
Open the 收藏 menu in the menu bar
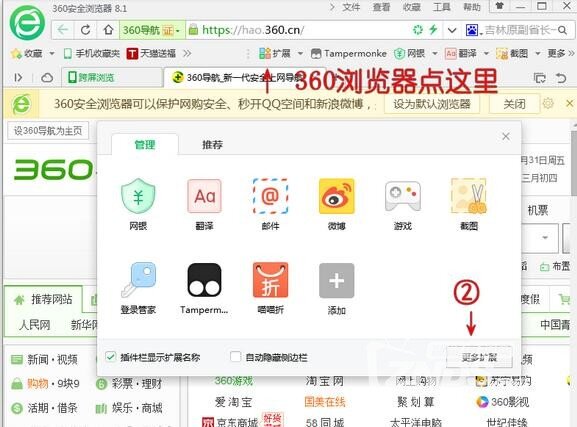tap(411, 7)
